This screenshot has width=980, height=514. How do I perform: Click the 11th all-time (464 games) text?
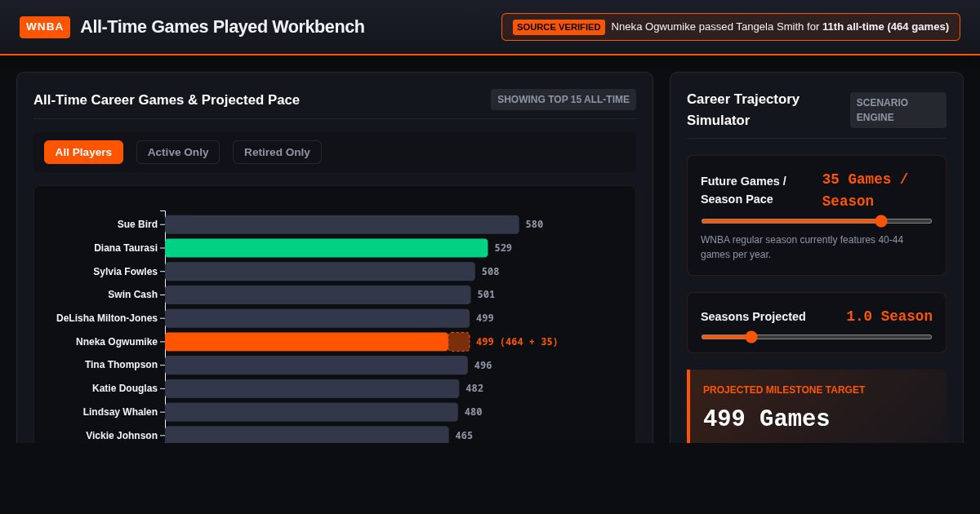point(885,27)
